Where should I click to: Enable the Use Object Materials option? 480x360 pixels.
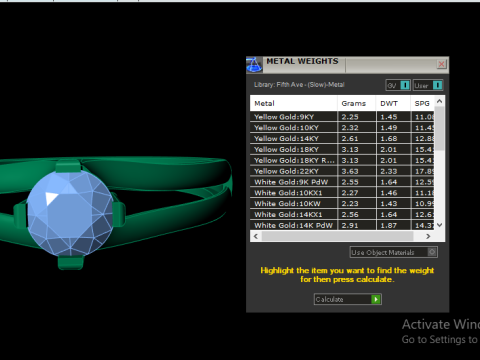[x=393, y=252]
